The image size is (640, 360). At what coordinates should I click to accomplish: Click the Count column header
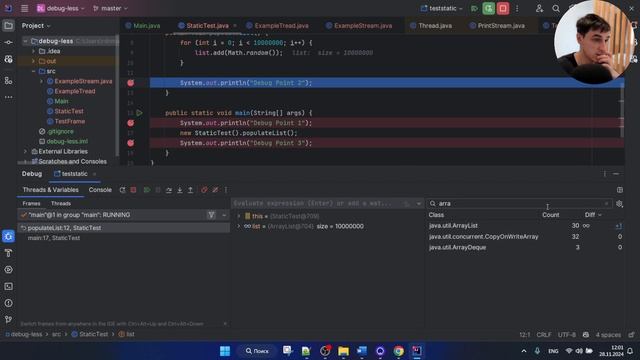(551, 215)
